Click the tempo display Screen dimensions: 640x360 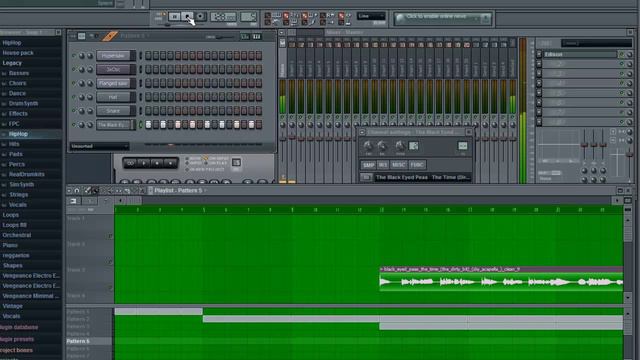click(x=223, y=17)
